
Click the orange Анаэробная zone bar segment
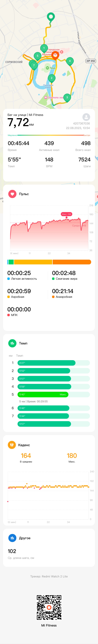coord(72,262)
